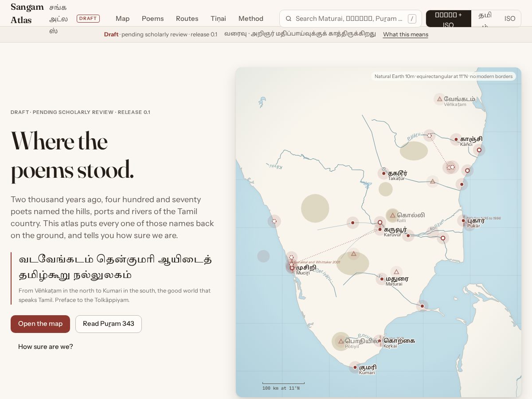Screen dimensions: 532x399
Task: Select the west coast dotted marker
Action: coord(274,221)
